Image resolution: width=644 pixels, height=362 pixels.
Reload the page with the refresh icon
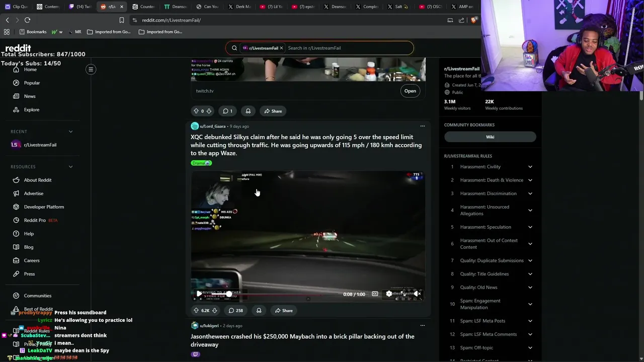(27, 20)
